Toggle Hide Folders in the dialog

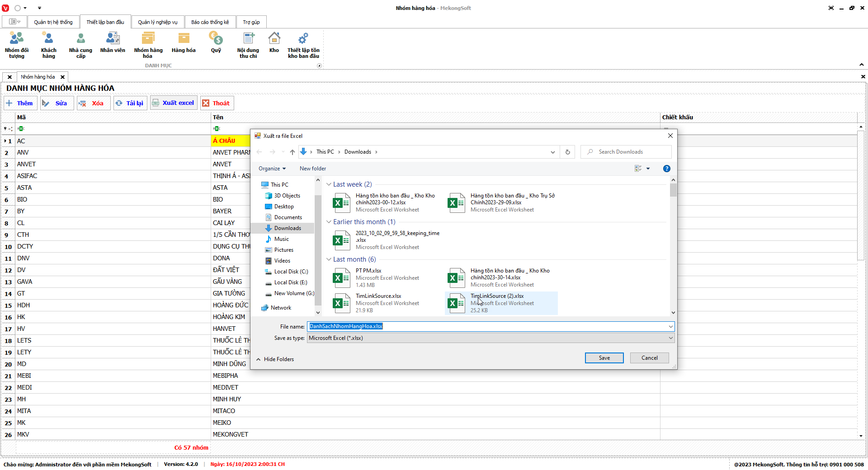(x=275, y=359)
